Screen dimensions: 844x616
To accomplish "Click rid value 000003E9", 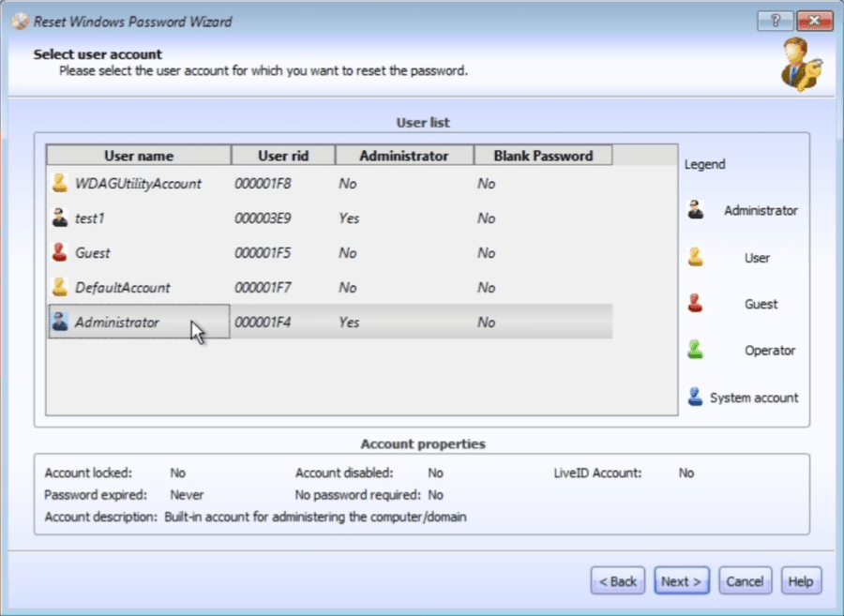I will 263,218.
